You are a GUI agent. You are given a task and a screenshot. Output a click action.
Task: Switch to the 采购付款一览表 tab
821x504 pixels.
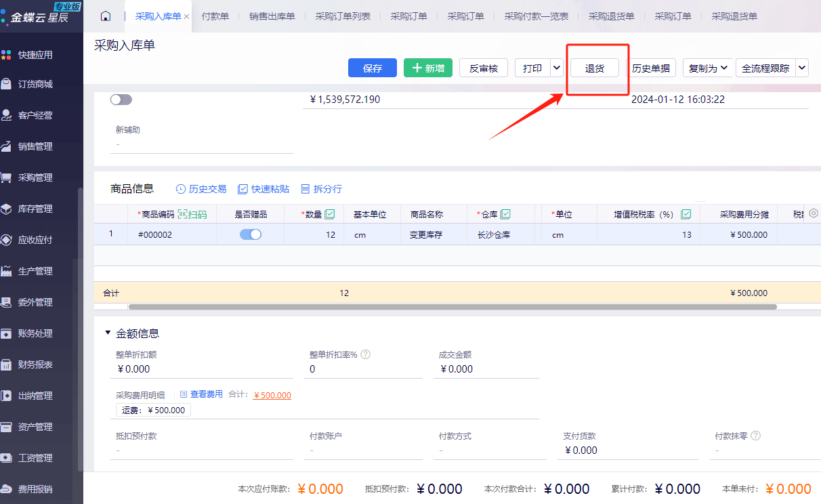point(536,16)
